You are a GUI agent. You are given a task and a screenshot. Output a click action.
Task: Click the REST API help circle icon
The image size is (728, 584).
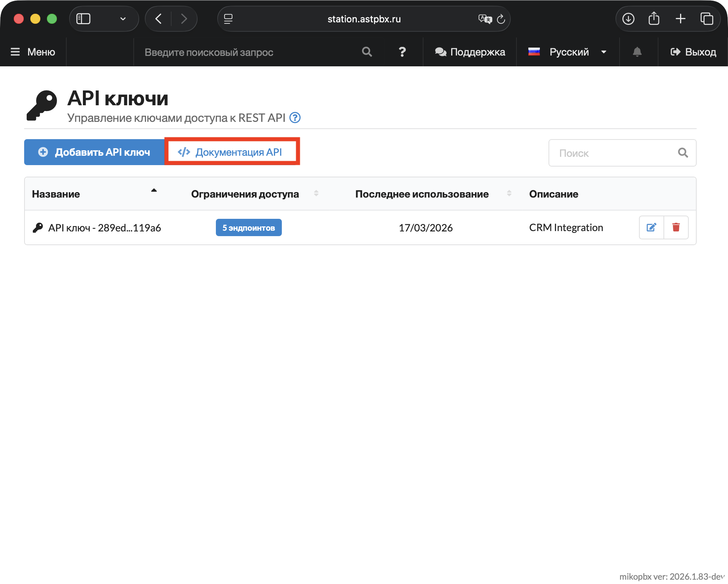tap(295, 118)
